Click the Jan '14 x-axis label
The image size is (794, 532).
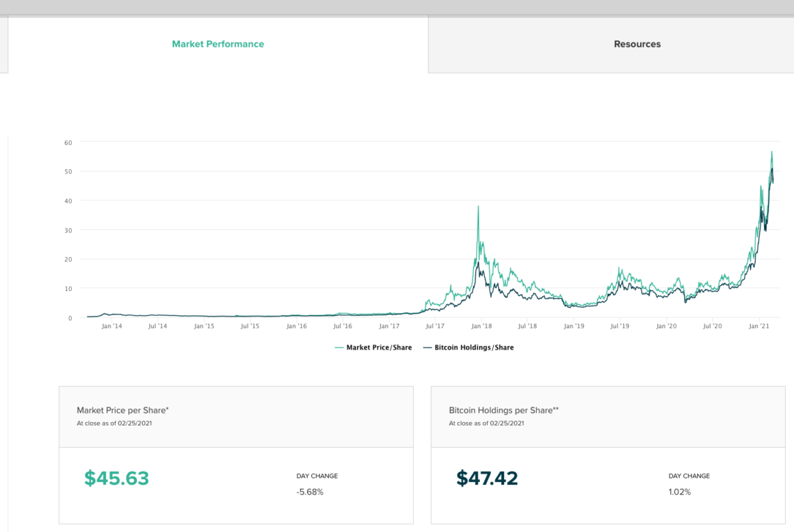tap(111, 326)
